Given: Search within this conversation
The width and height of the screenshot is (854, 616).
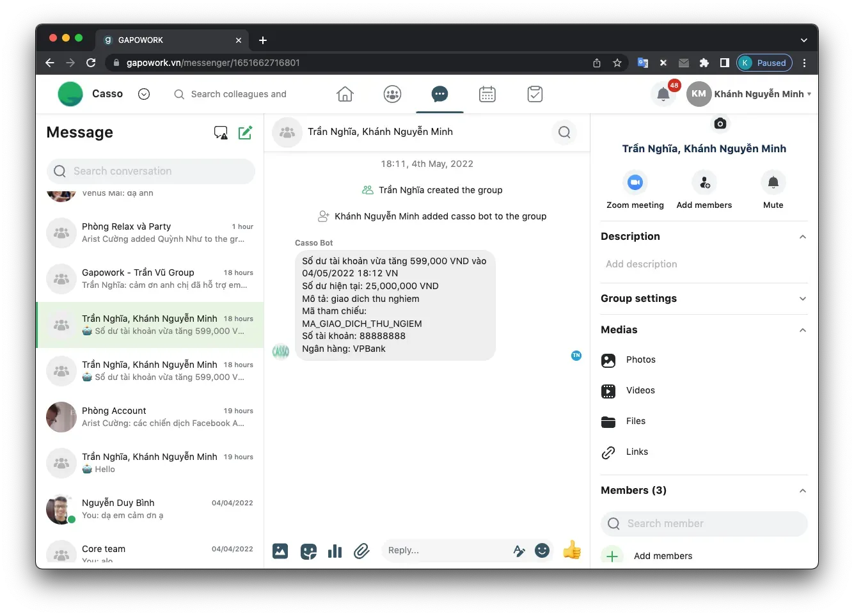Looking at the screenshot, I should pos(564,132).
